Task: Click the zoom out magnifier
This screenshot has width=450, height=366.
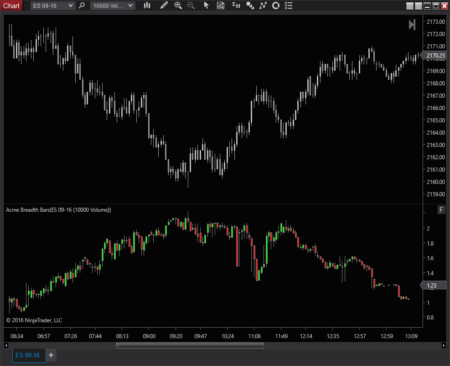Action: click(x=191, y=5)
